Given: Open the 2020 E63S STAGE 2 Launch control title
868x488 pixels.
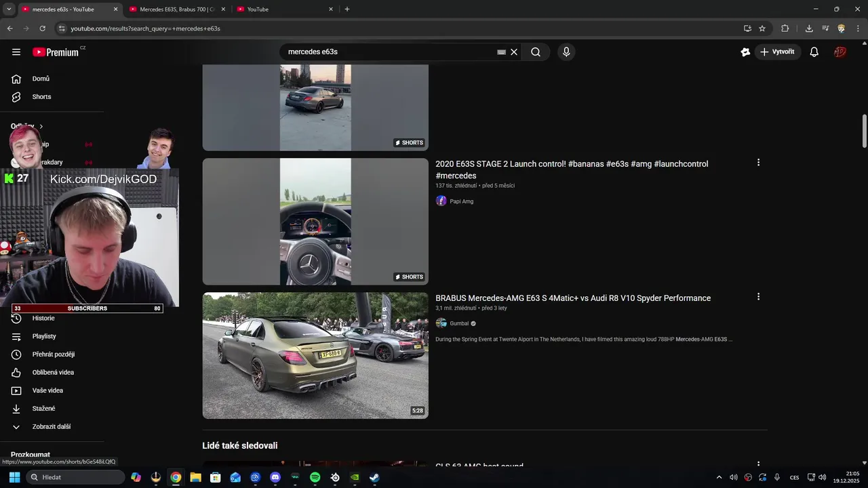Looking at the screenshot, I should (x=572, y=169).
